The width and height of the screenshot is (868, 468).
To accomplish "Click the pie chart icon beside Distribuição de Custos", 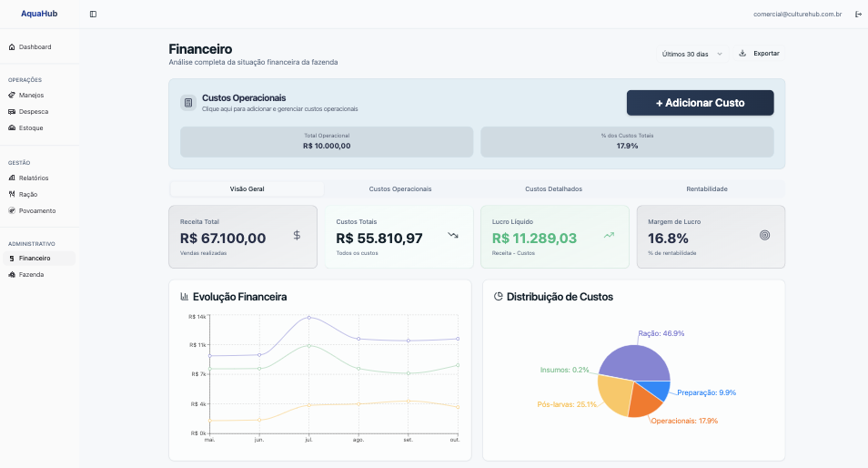I will 499,296.
